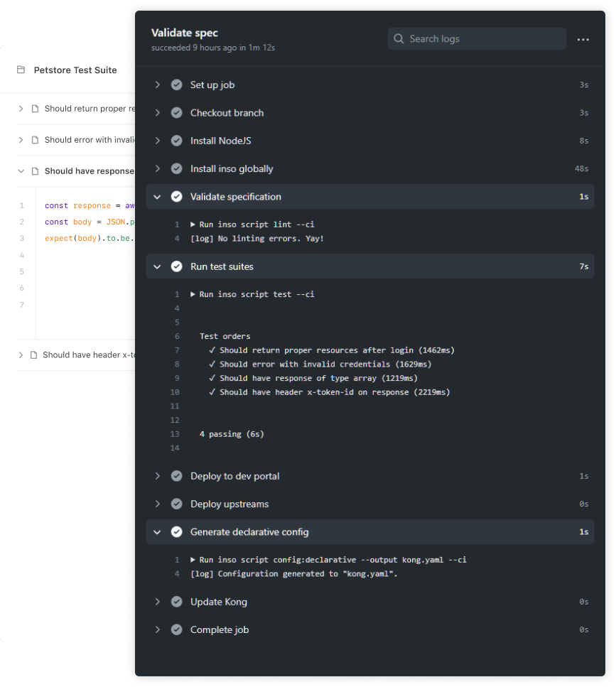Collapse the Generate declarative config output

[157, 531]
